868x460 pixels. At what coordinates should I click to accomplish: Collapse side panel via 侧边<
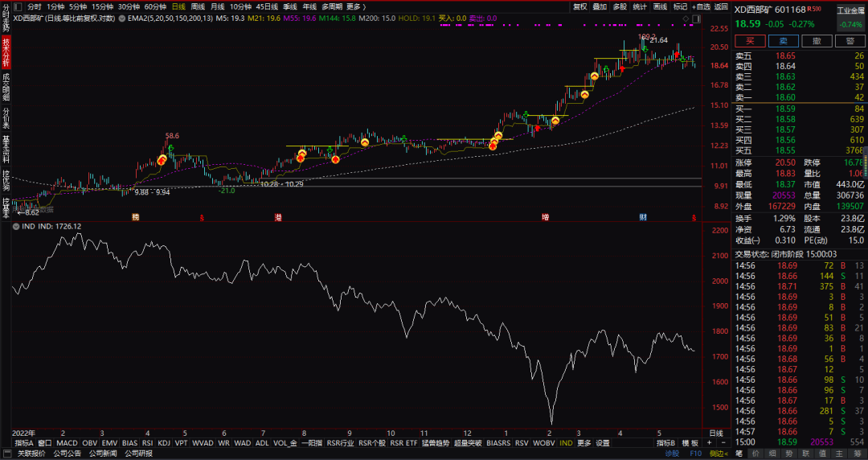click(x=719, y=454)
